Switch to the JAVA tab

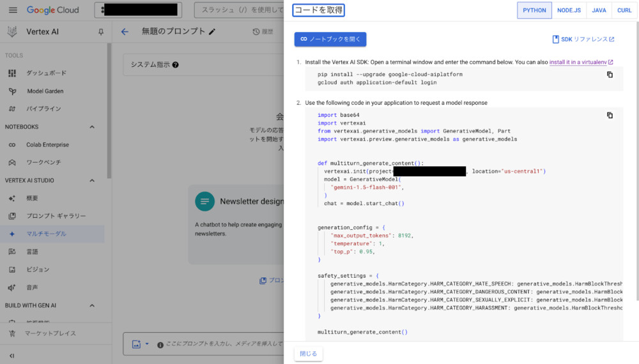599,10
